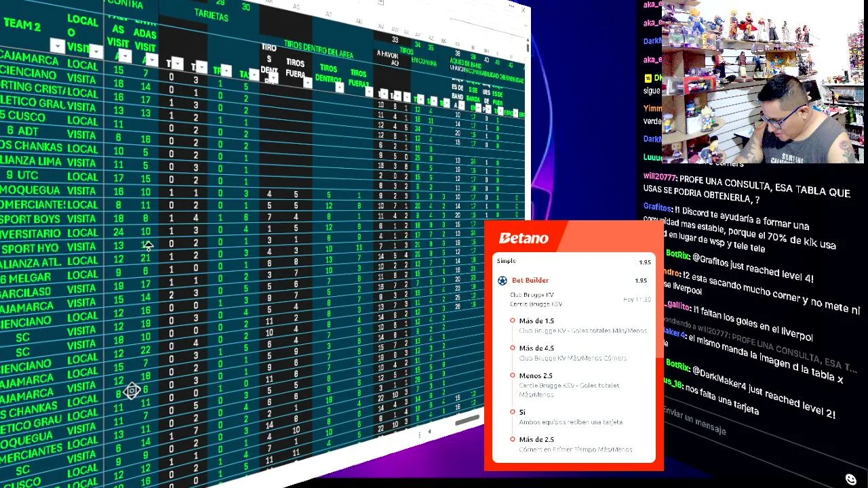
Task: Open the TIROS FUERA column filter dropdown
Action: [307, 83]
